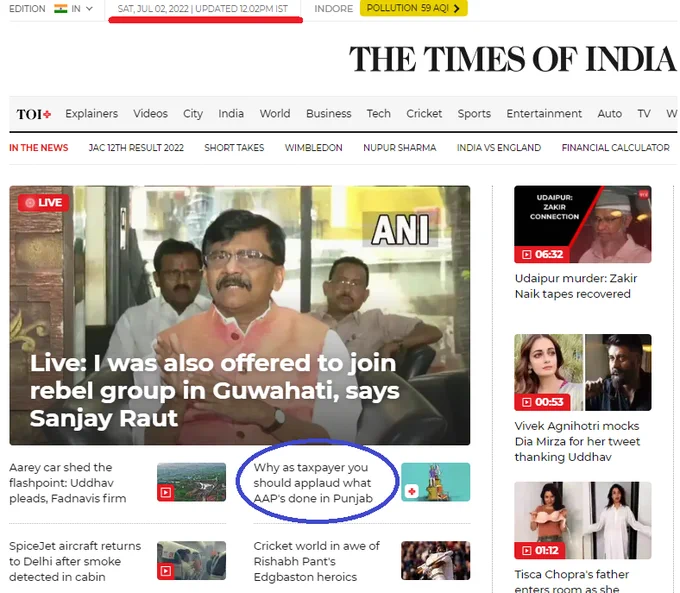Open the Auto section
Image resolution: width=680 pixels, height=593 pixels.
point(610,114)
